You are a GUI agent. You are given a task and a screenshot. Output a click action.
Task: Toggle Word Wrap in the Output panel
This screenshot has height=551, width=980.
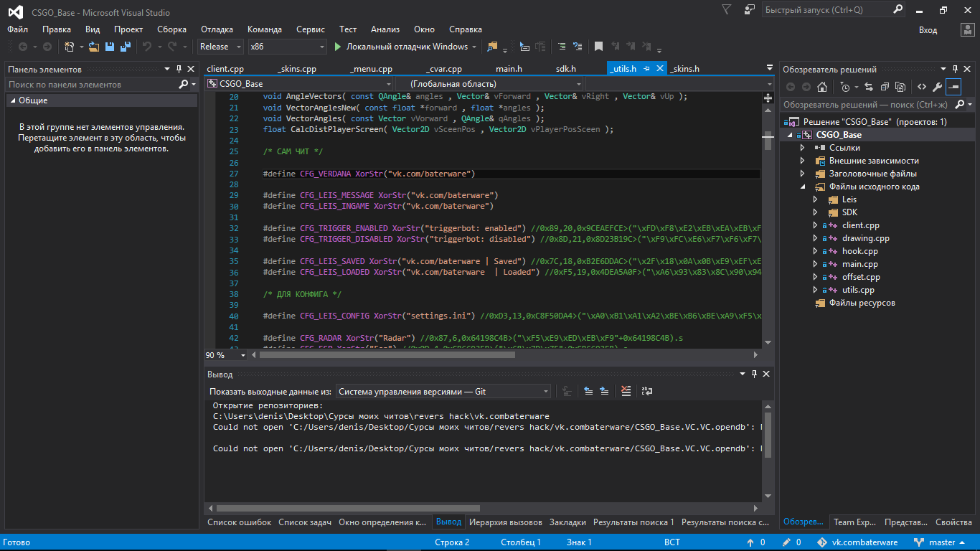point(647,391)
